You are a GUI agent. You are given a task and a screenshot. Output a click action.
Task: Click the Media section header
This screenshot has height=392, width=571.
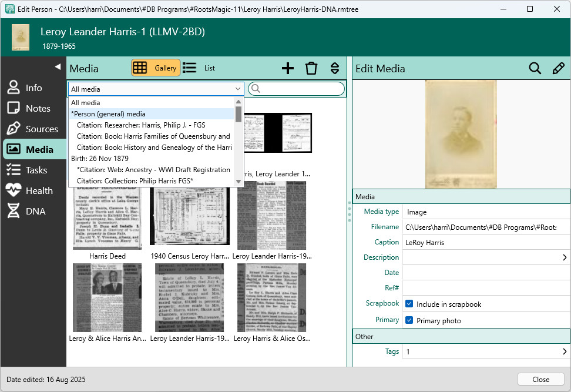pyautogui.click(x=461, y=196)
